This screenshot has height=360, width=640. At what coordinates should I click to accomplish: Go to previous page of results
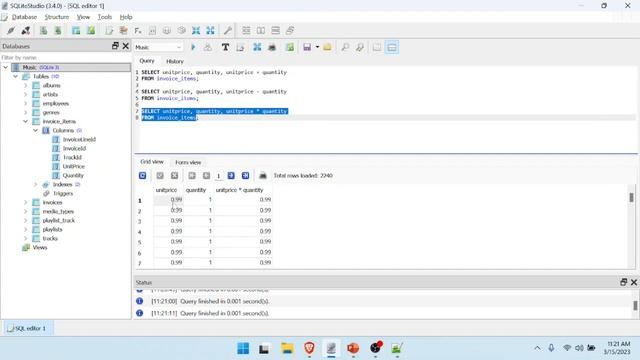(x=206, y=176)
